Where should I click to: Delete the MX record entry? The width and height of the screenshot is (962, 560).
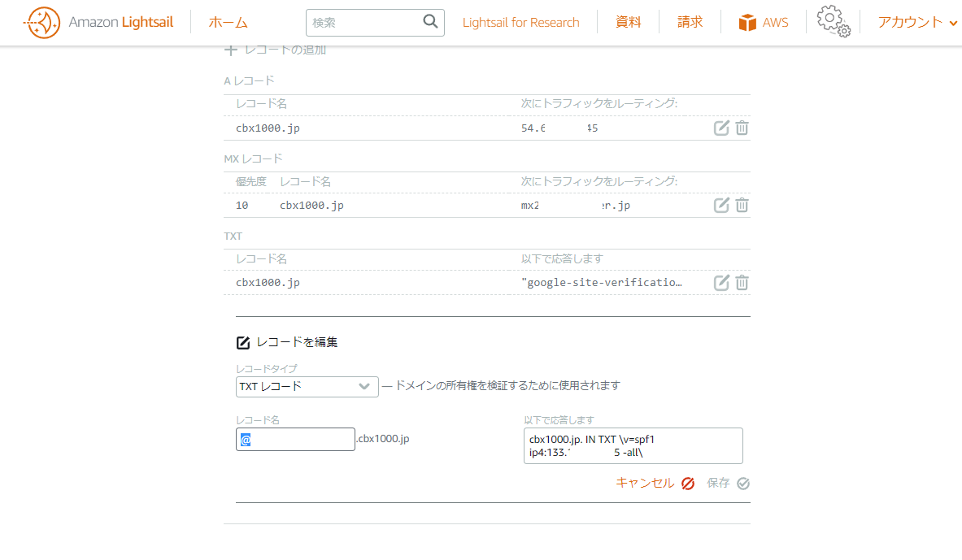click(742, 205)
